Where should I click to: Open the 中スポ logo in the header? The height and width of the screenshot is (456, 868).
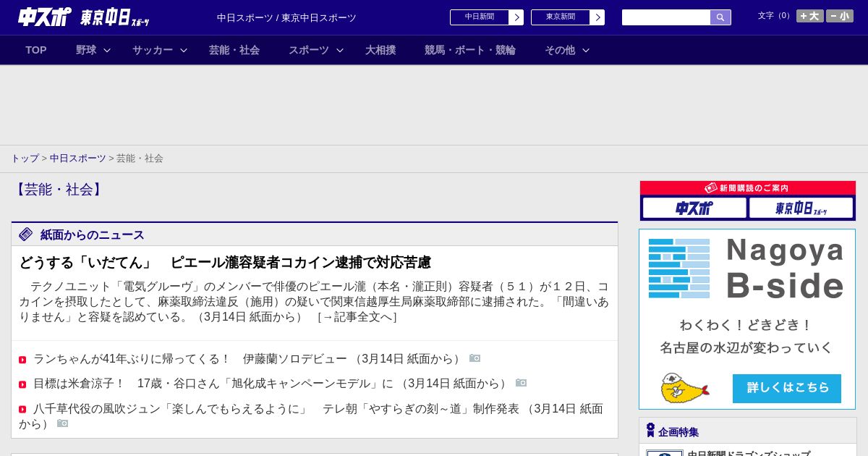pos(45,17)
